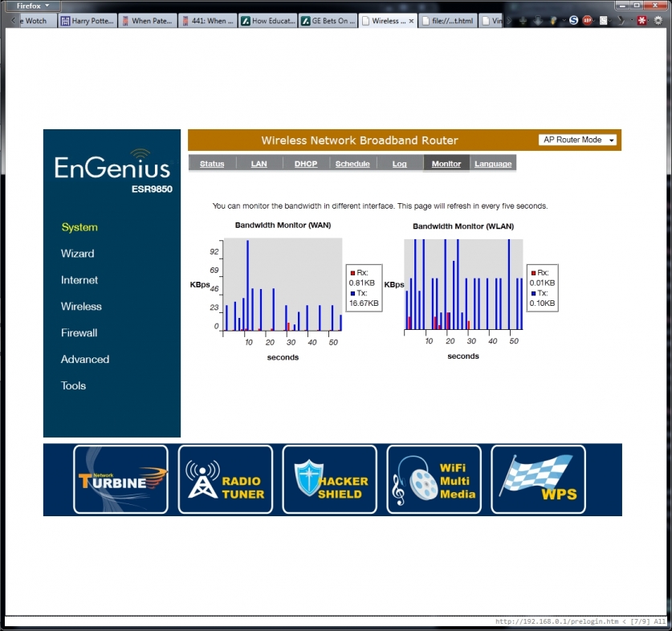Open the Hacker Shield feature
Viewport: 672px width, 631px height.
(329, 479)
